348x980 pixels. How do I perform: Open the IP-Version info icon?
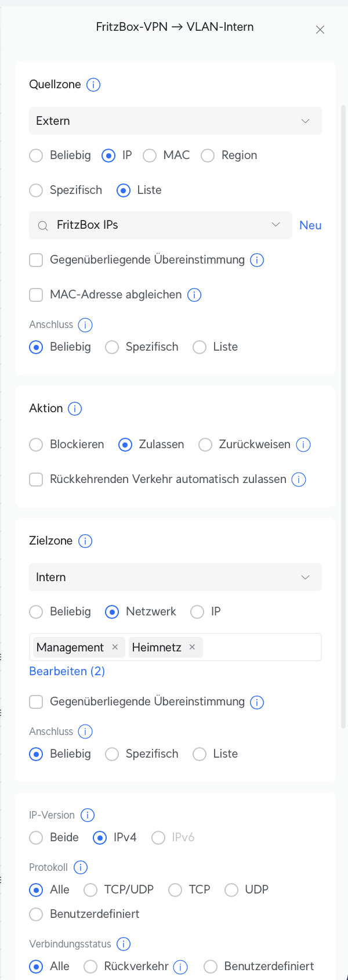pos(88,815)
